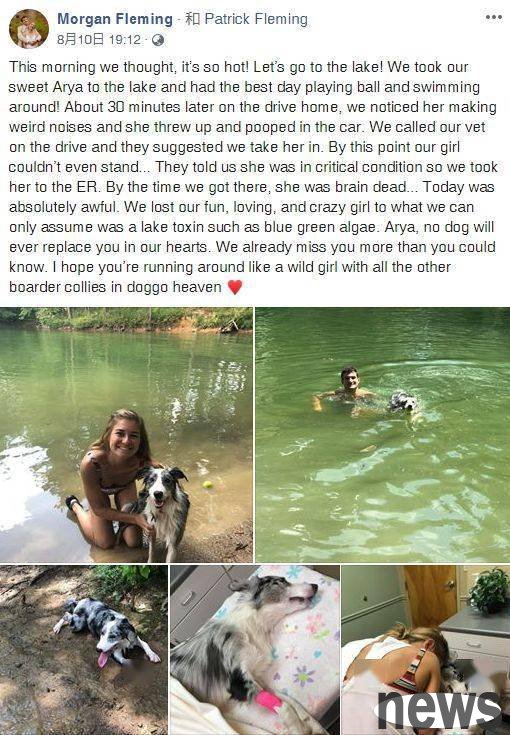
Task: Click the man's face in swimming photo
Action: coord(350,379)
